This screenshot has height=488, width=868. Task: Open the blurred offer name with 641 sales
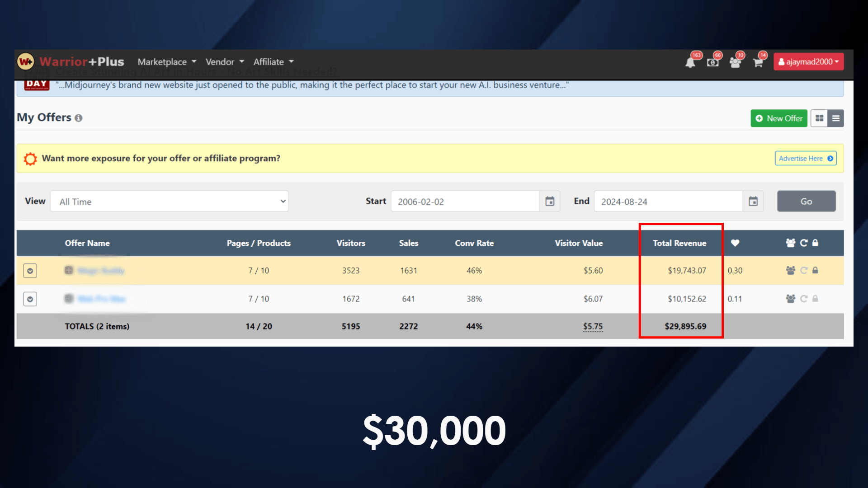point(101,299)
